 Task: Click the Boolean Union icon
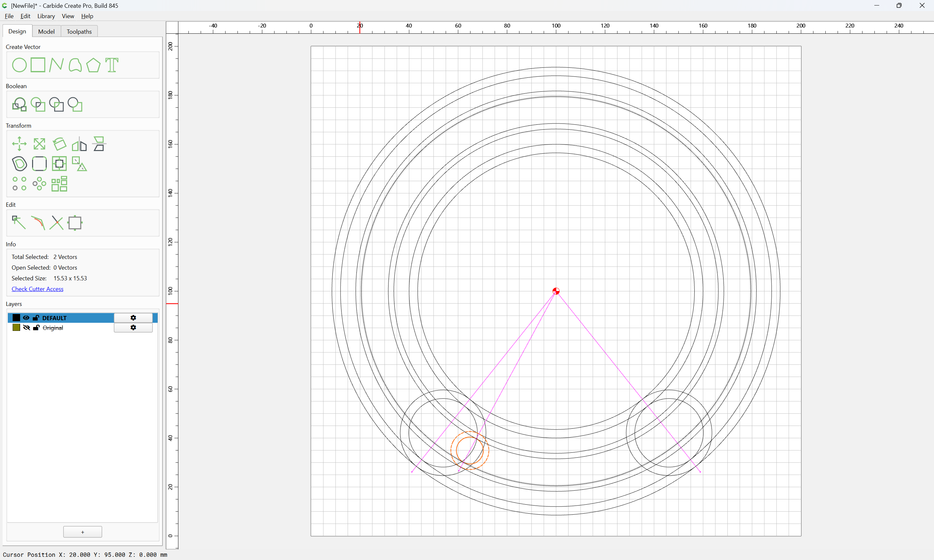[19, 105]
